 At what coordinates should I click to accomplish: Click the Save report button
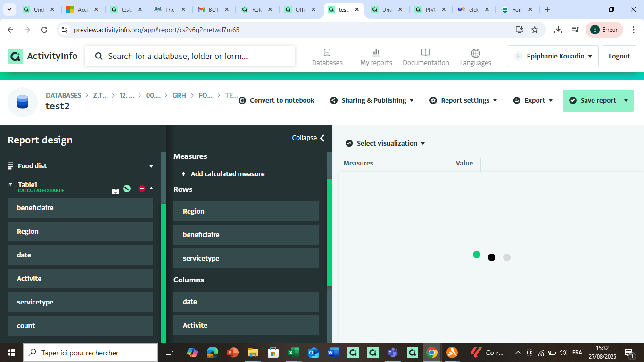point(592,100)
